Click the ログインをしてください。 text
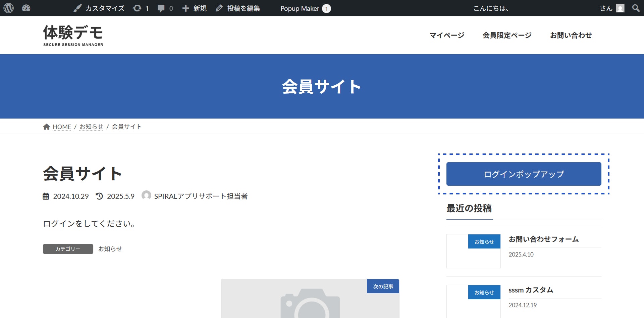Image resolution: width=644 pixels, height=318 pixels. point(89,224)
